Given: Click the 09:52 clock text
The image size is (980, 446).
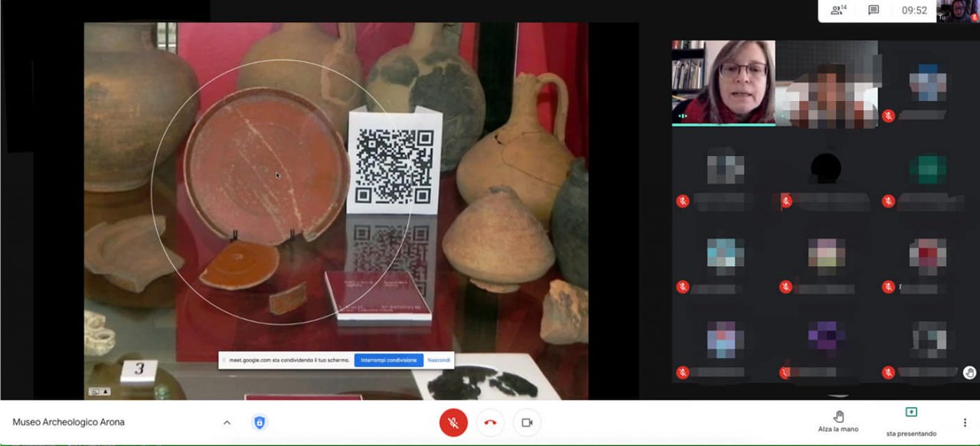Looking at the screenshot, I should tap(914, 11).
